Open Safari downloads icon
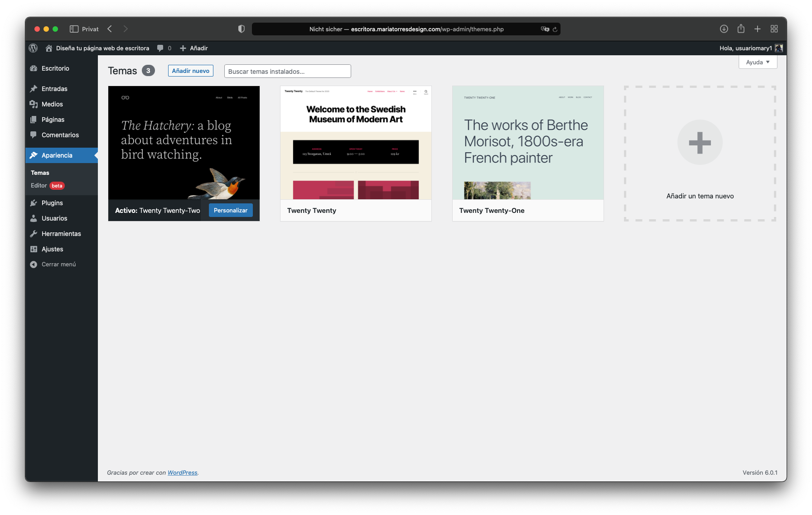 tap(724, 29)
